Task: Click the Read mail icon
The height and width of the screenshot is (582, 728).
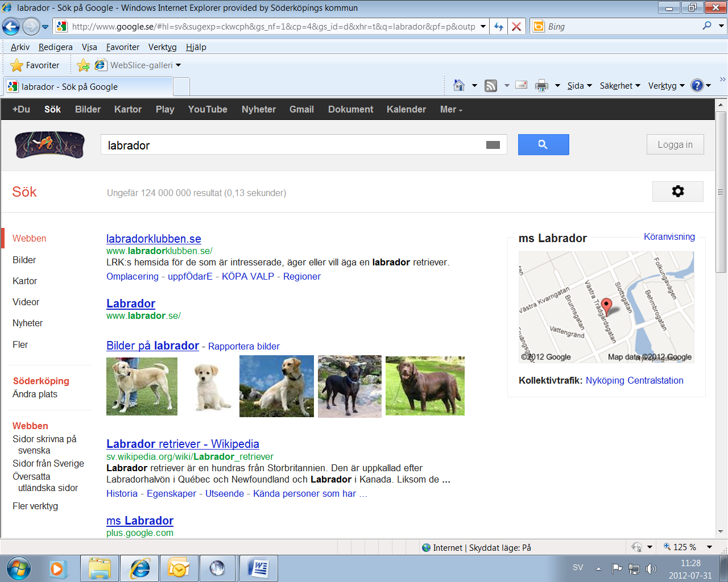Action: 521,85
